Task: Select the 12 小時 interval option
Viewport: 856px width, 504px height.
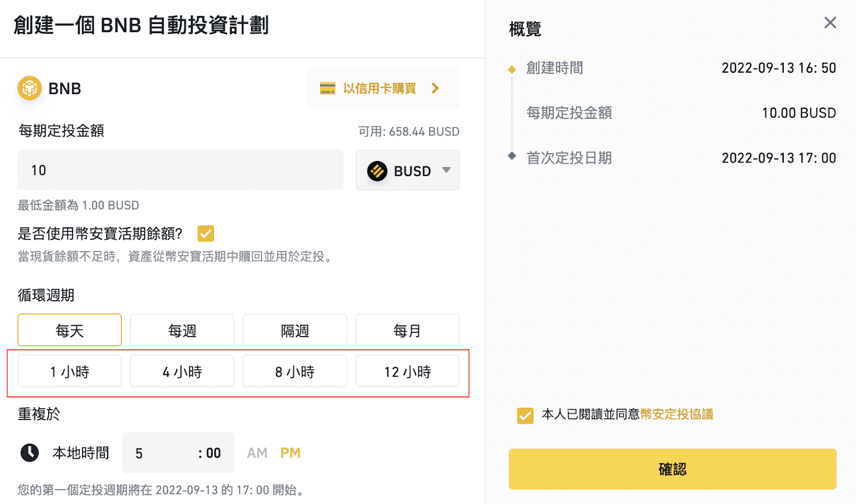Action: pos(407,371)
